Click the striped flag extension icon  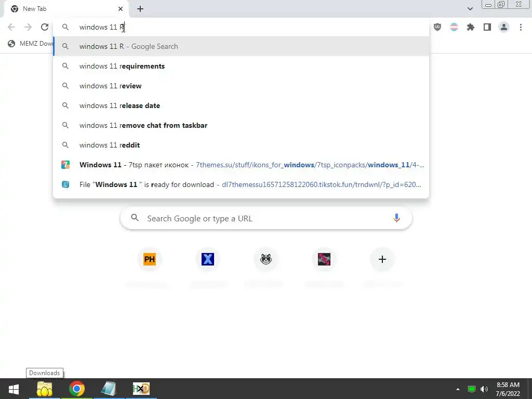tap(454, 27)
